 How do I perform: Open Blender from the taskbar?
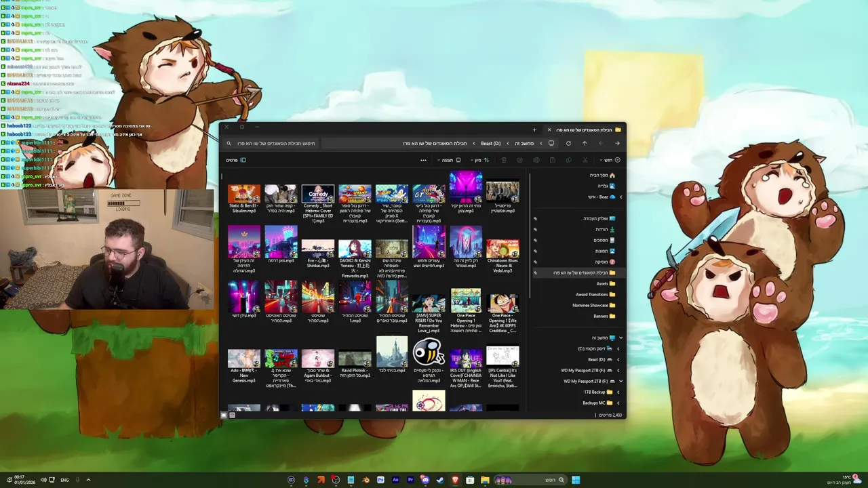tap(366, 480)
